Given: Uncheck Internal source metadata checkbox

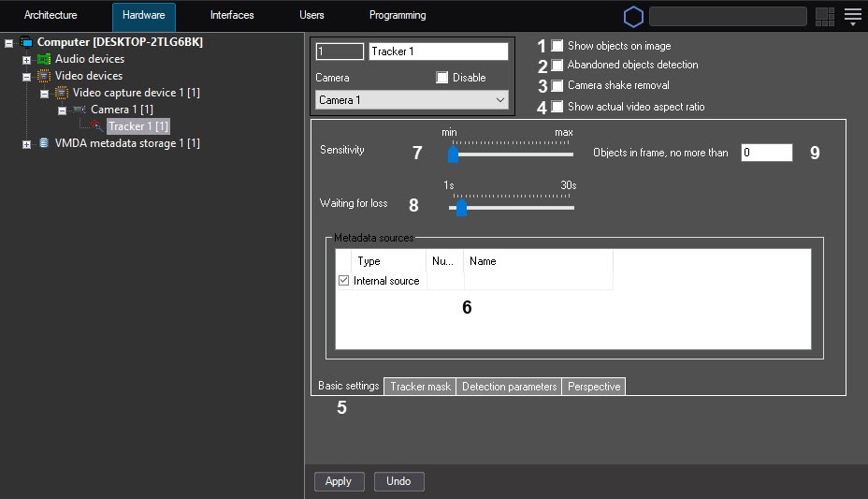Looking at the screenshot, I should (x=343, y=281).
